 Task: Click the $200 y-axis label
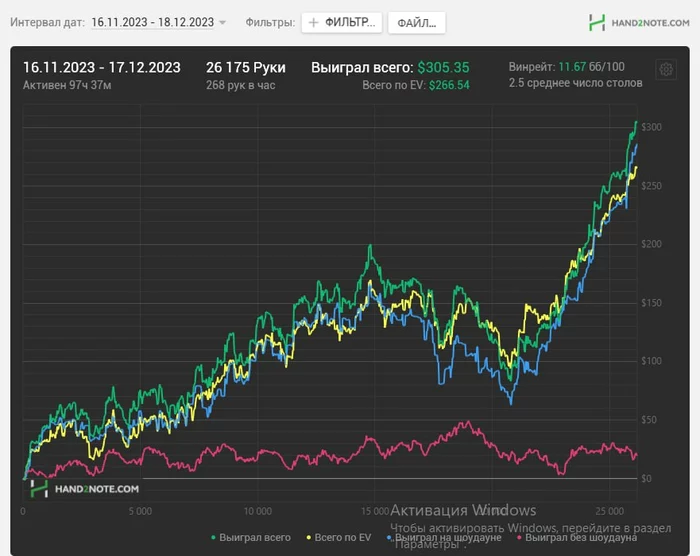tap(651, 244)
